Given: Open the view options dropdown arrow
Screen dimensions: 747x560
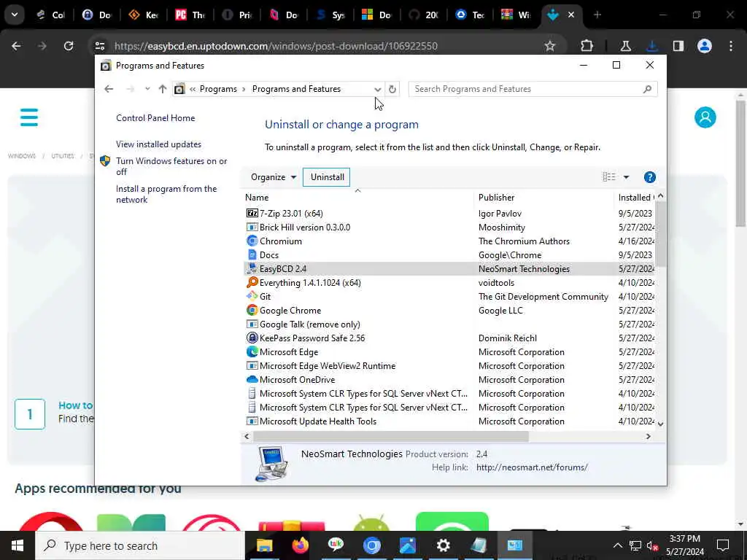Looking at the screenshot, I should point(626,177).
